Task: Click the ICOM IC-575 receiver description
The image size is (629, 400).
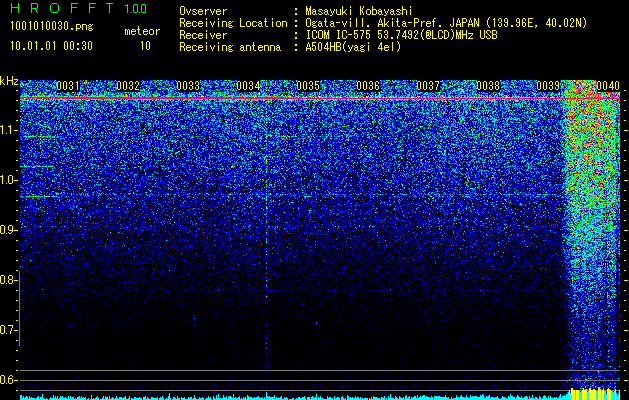Action: 401,35
